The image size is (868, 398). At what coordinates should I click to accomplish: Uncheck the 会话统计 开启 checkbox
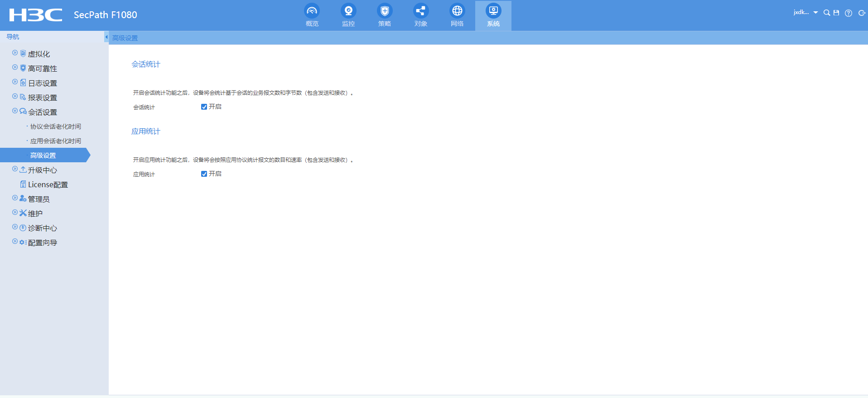click(x=204, y=107)
